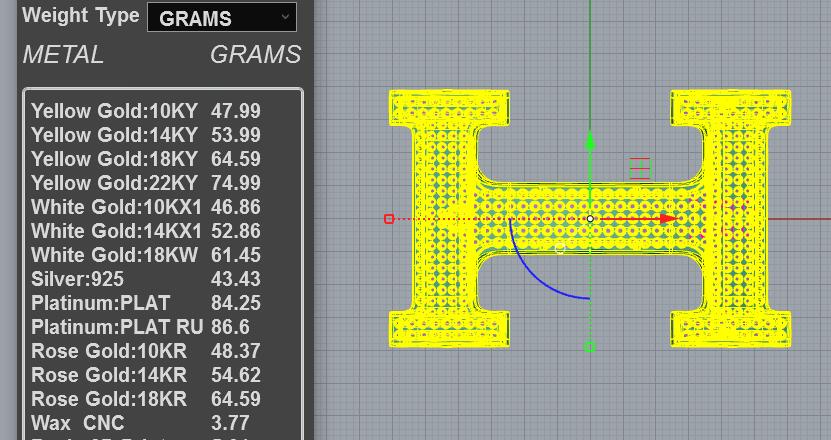
Task: Select the Yellow Gold:14KY row
Action: click(x=146, y=135)
